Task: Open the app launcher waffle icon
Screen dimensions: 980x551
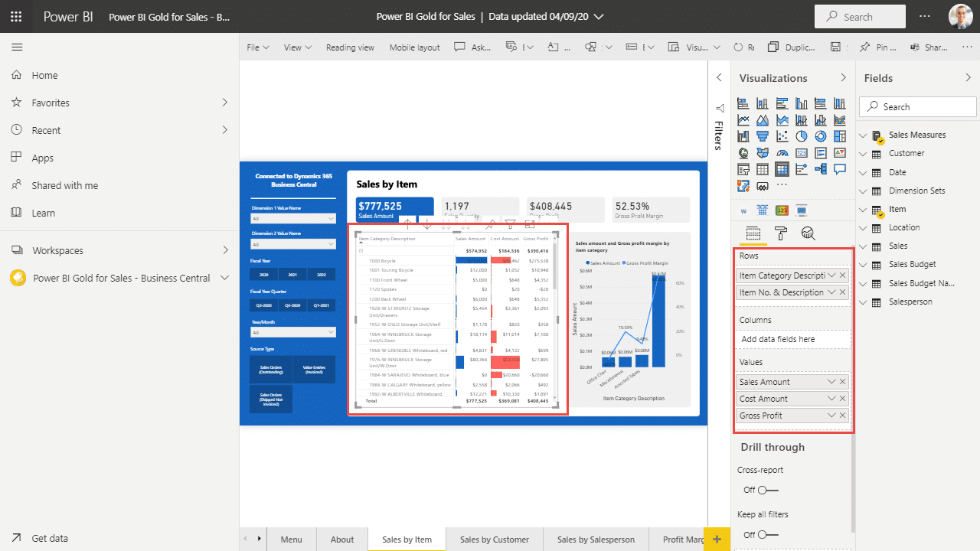Action: [x=16, y=16]
